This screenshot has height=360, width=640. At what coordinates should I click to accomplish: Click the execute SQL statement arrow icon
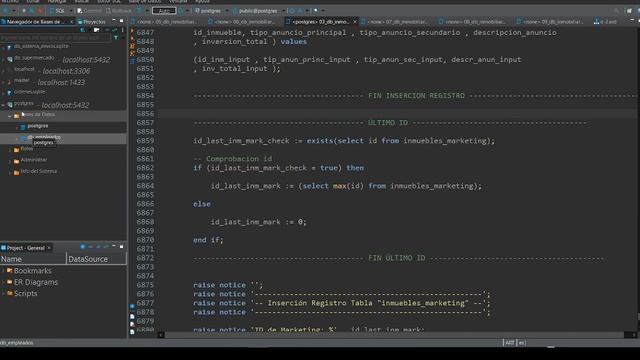[x=132, y=31]
